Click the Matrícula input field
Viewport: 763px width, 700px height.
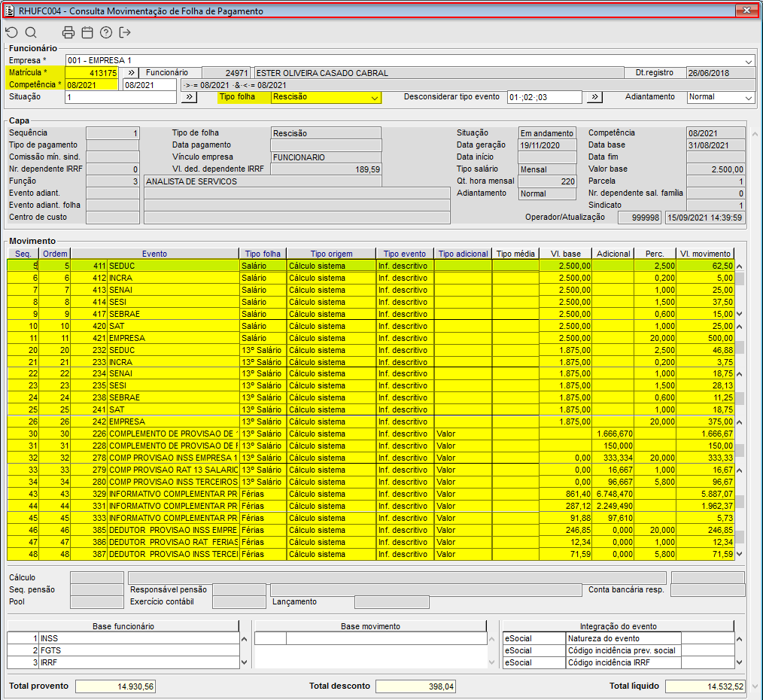(91, 73)
